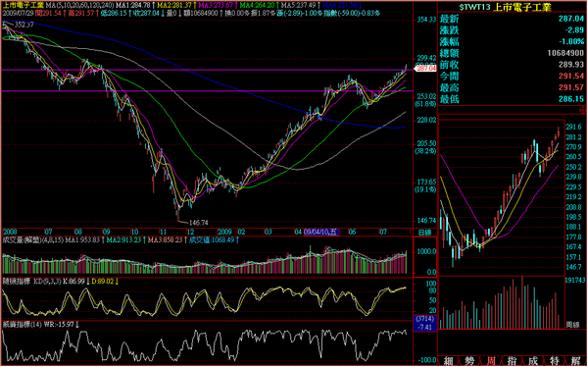Select the red 周 tab

491,361
